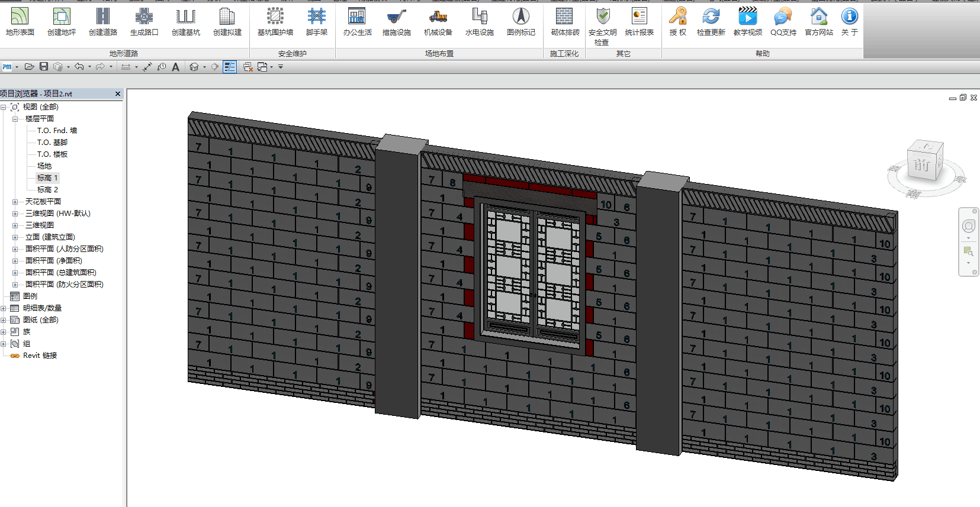The image size is (980, 507).
Task: Click the front face of the ViewCube
Action: click(x=921, y=165)
